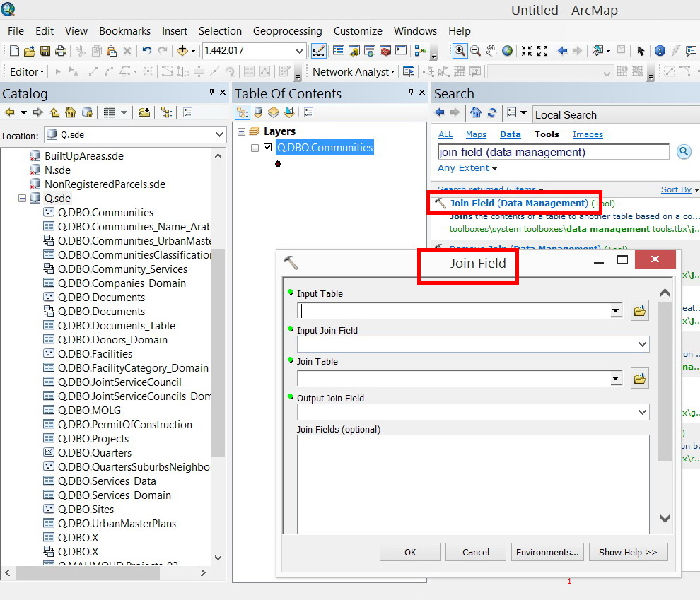
Task: Open the Bookmarks menu
Action: click(124, 31)
